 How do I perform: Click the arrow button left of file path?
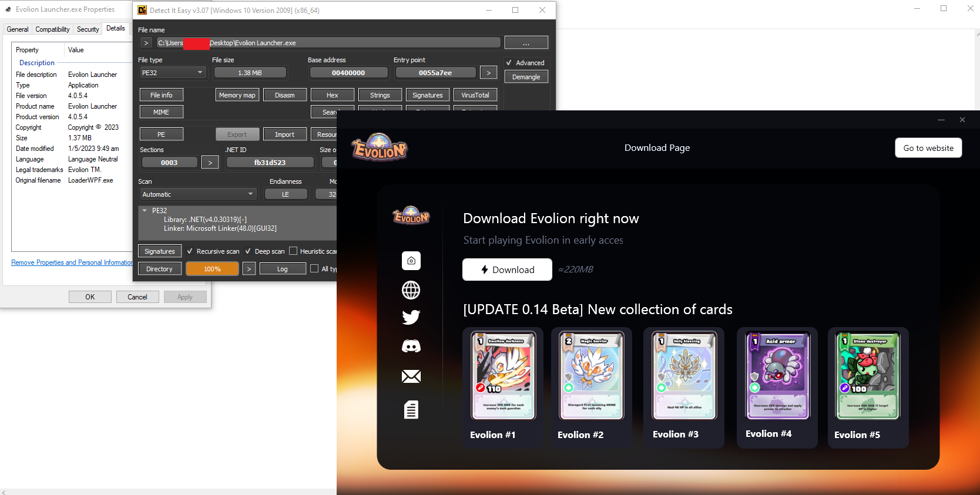coord(146,43)
